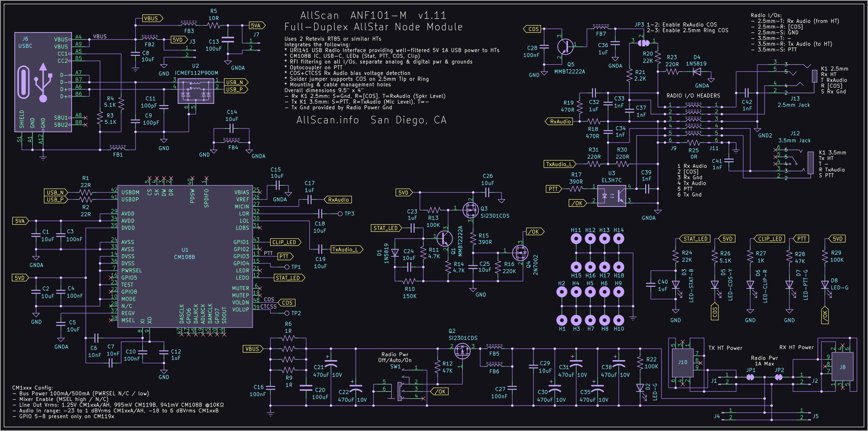The height and width of the screenshot is (431, 868).
Task: Click the /OK label beside SW1
Action: point(440,392)
